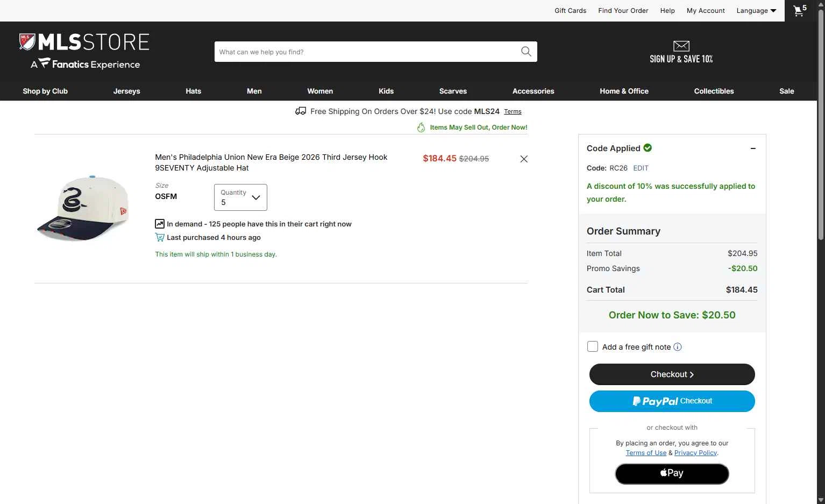The image size is (825, 504).
Task: Open the Men menu
Action: 254,91
